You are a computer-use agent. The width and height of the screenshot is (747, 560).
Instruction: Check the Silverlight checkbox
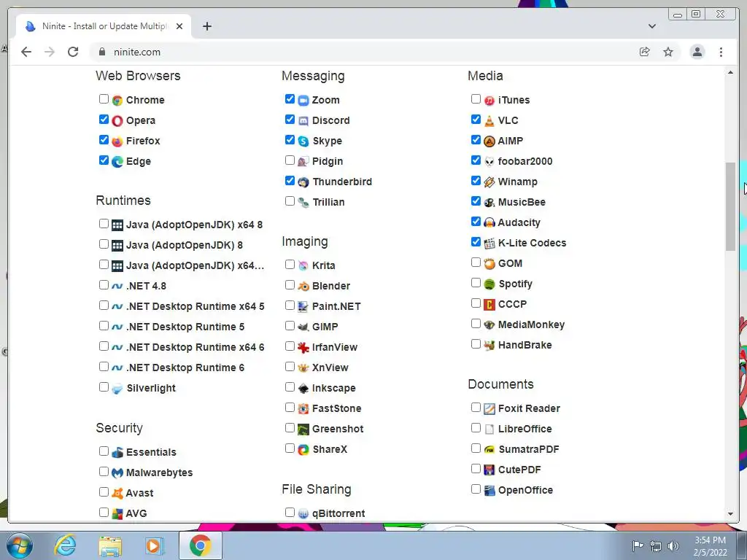[x=104, y=386]
